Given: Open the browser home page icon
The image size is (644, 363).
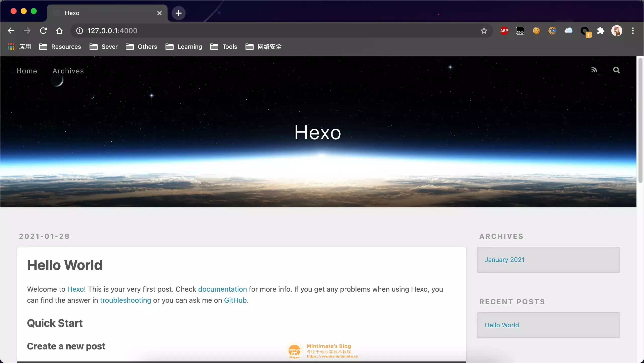Looking at the screenshot, I should [x=59, y=31].
